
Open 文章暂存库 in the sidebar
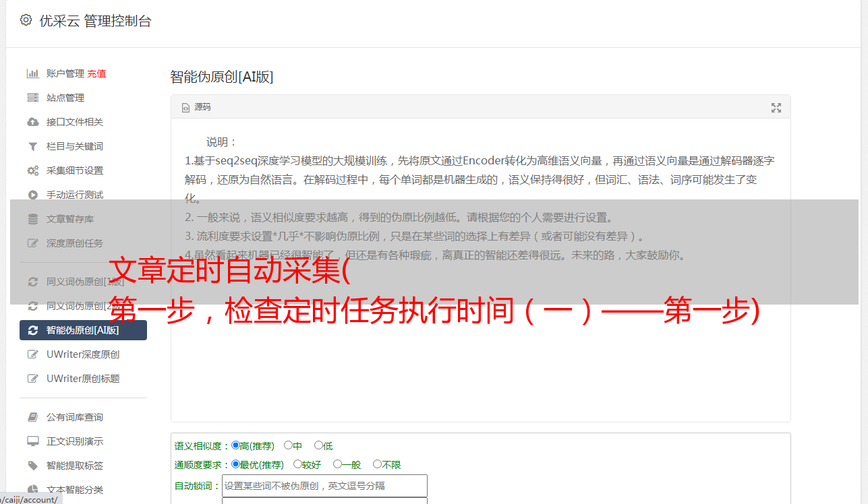click(70, 219)
